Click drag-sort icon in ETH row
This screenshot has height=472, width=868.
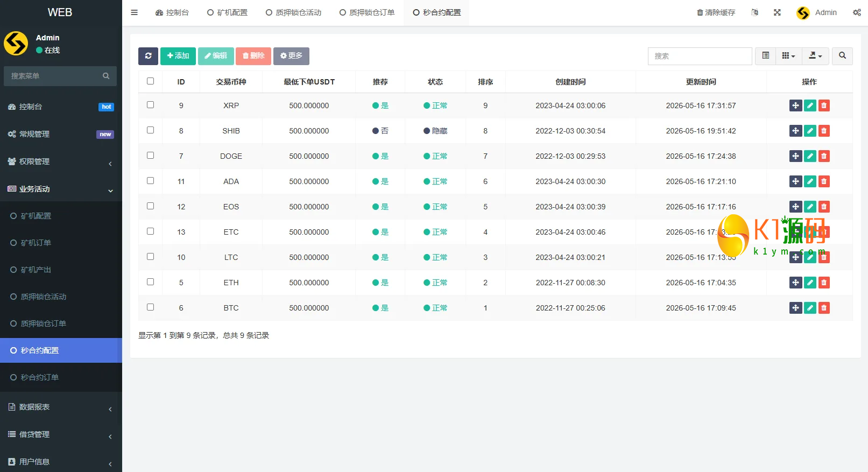(x=795, y=283)
